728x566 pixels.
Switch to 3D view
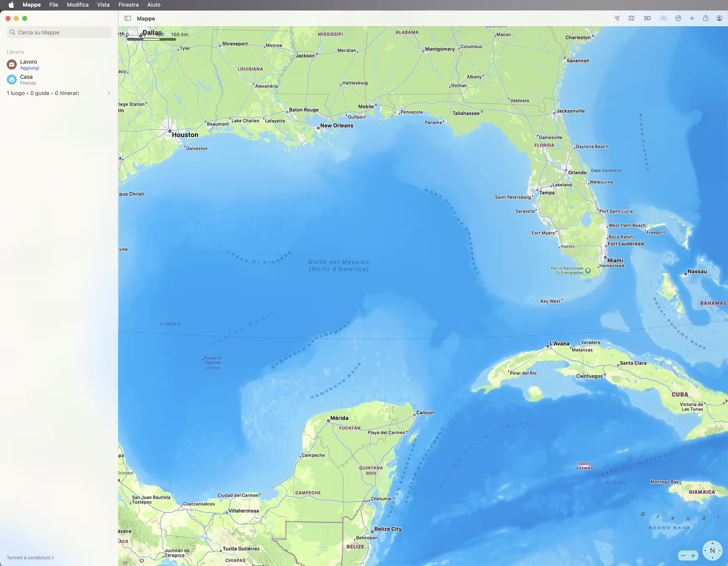pyautogui.click(x=647, y=18)
